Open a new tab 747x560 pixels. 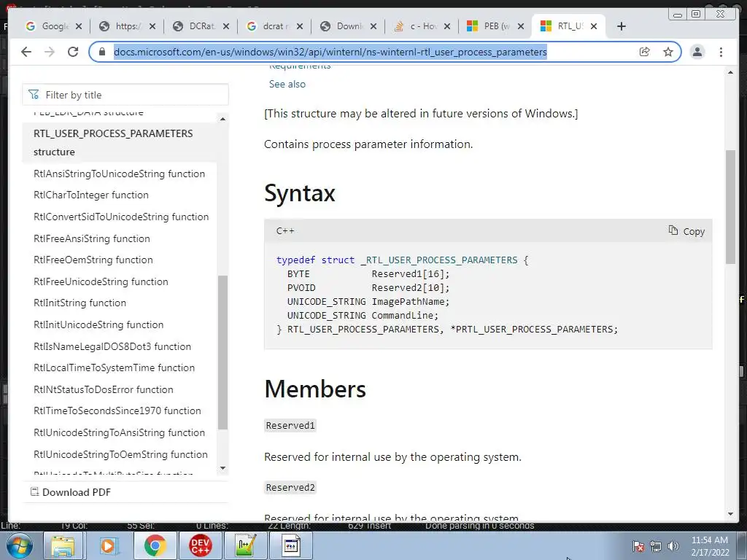[x=622, y=26]
